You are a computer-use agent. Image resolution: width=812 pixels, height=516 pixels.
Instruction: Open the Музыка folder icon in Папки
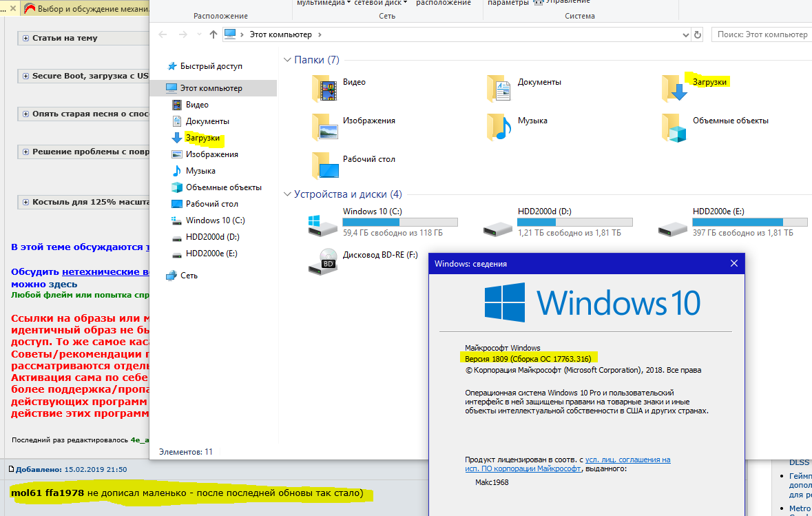(x=499, y=127)
